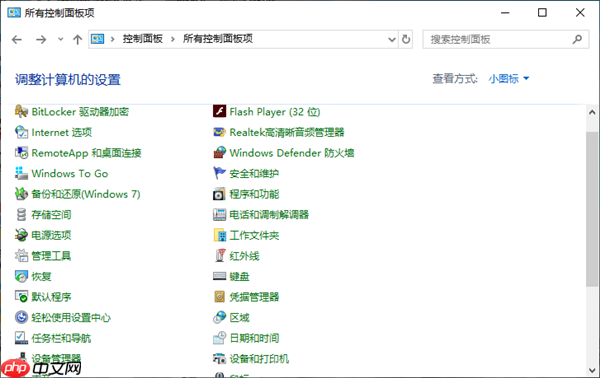Screen dimensions: 600x378
Task: Open the 区域 link text
Action: click(240, 318)
